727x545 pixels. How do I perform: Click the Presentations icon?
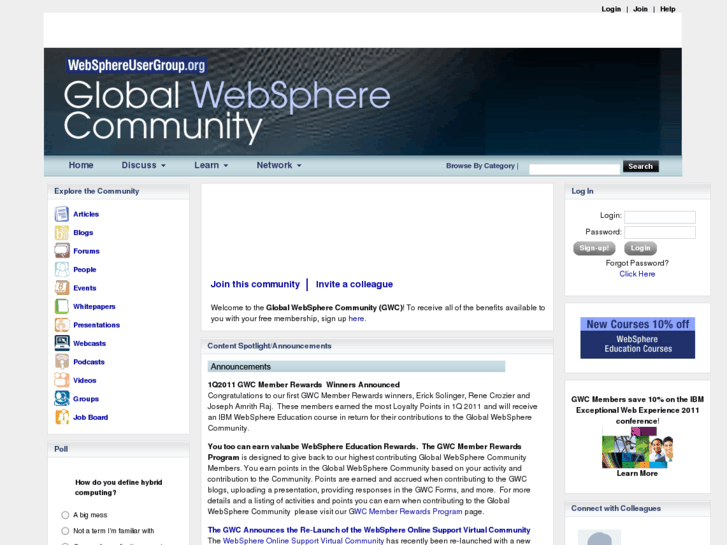tap(62, 325)
